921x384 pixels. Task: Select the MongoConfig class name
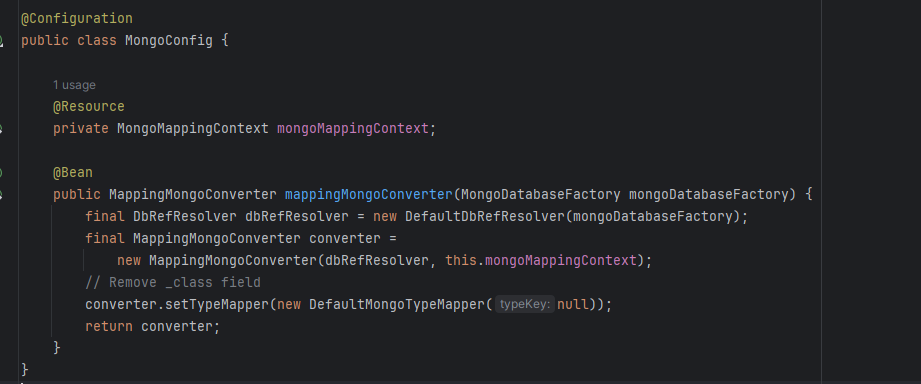[169, 41]
